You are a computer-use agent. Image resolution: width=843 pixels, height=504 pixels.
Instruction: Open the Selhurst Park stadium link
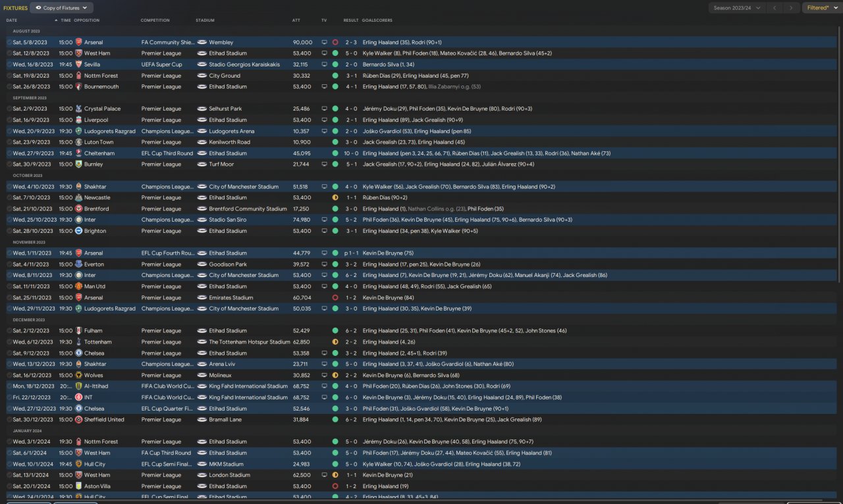pos(225,109)
